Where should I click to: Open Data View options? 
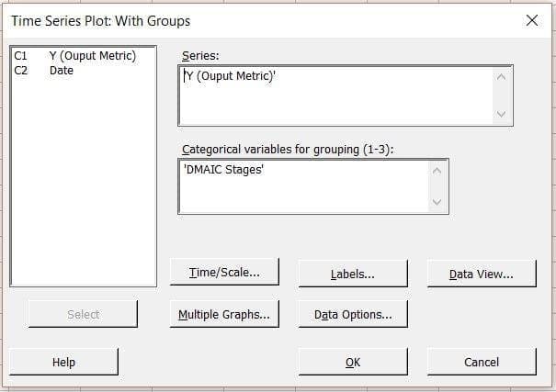[481, 274]
